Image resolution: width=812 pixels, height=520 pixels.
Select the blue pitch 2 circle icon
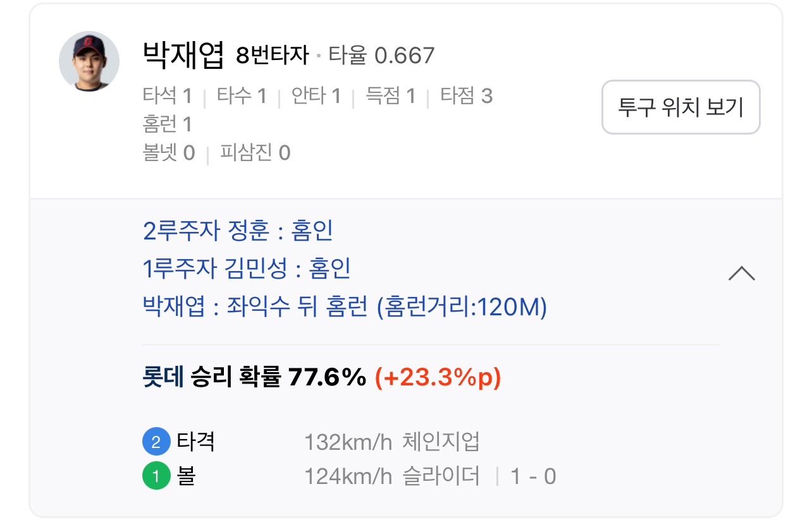[x=157, y=442]
